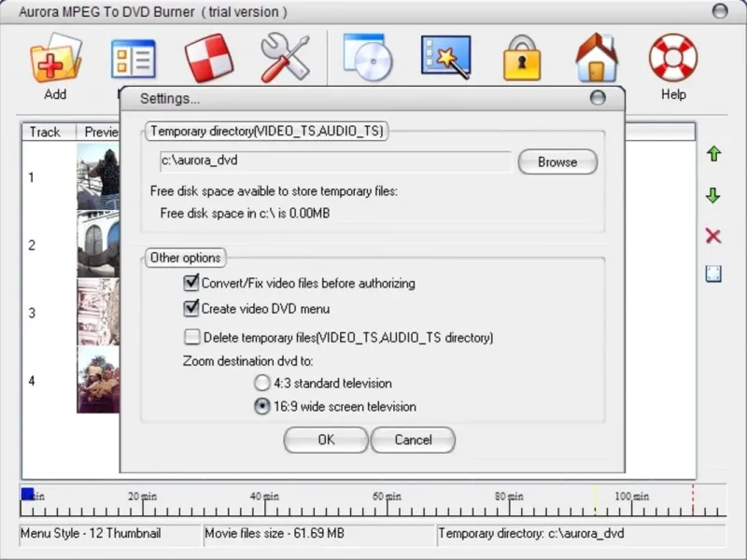
Task: Open the wrench and screwdriver settings icon
Action: coord(285,58)
